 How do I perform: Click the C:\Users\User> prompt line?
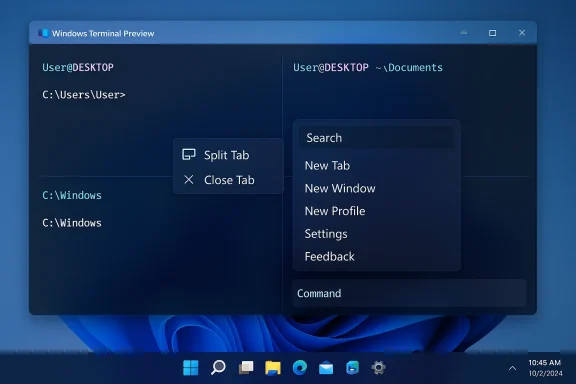[84, 95]
